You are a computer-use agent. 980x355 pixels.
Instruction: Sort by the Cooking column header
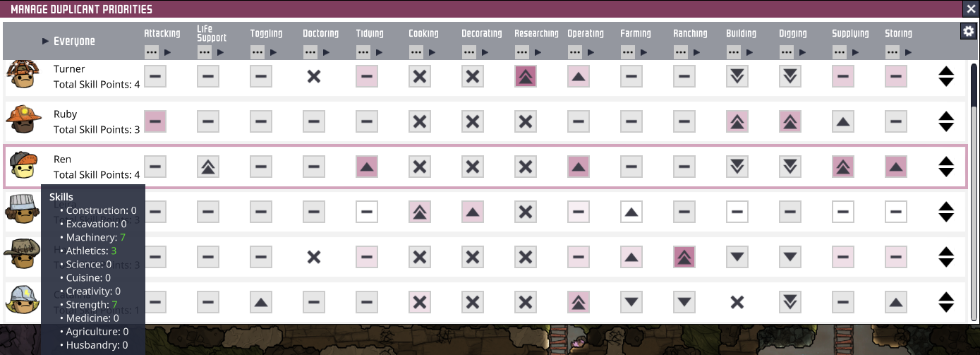click(423, 33)
